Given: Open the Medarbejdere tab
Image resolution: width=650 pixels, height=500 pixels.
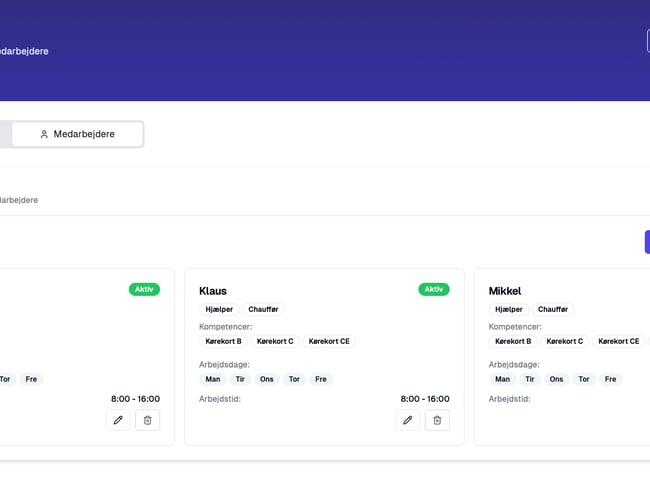Looking at the screenshot, I should [x=77, y=134].
